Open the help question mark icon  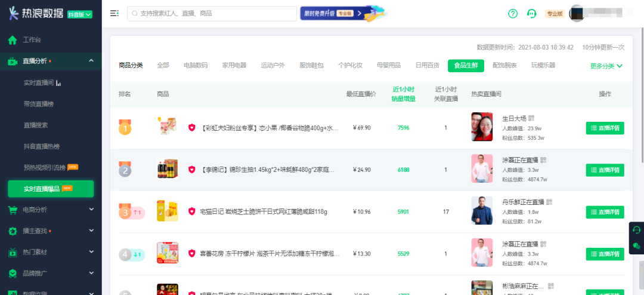coord(513,14)
